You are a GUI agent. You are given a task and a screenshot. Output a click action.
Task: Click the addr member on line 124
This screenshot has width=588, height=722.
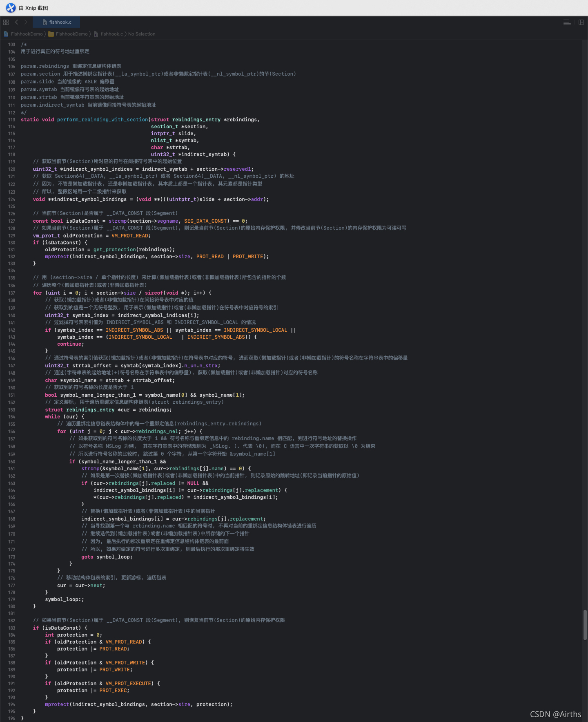point(257,199)
